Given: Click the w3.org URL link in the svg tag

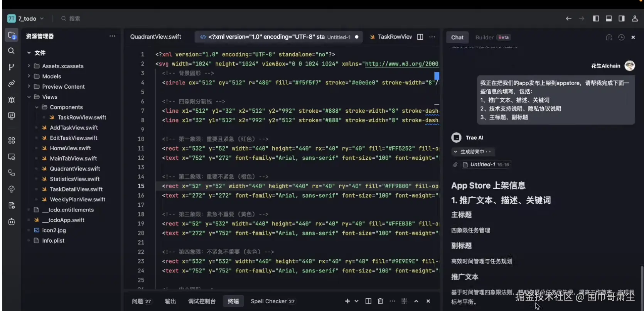Looking at the screenshot, I should click(402, 64).
